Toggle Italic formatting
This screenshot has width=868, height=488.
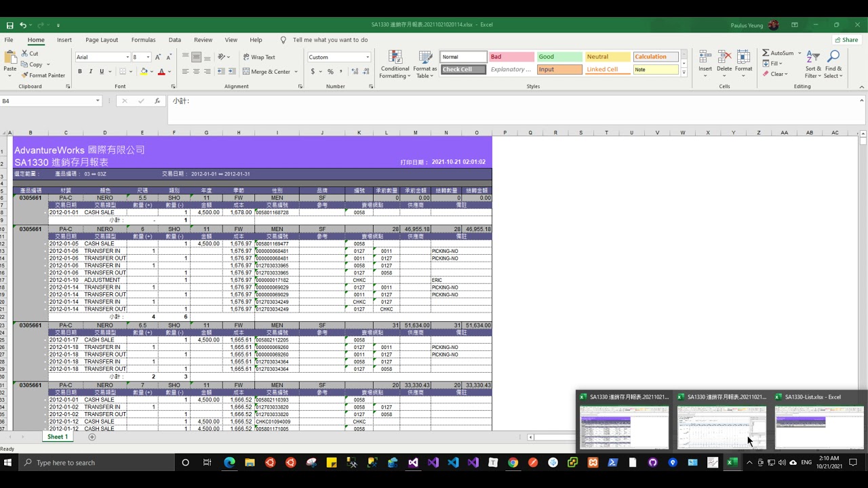point(91,71)
